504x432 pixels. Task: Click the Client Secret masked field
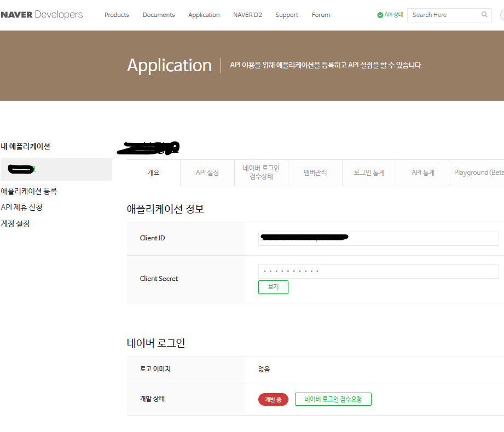point(378,272)
